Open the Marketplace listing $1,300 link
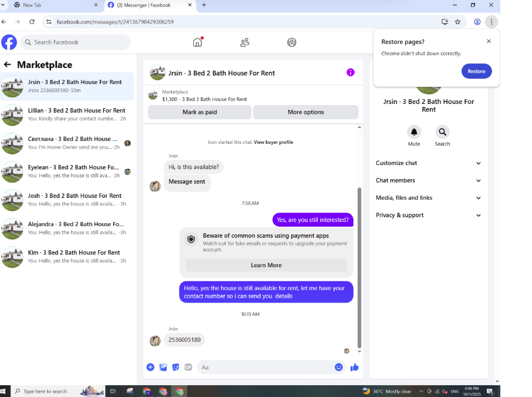Screen dimensions: 532x397 pos(204,99)
